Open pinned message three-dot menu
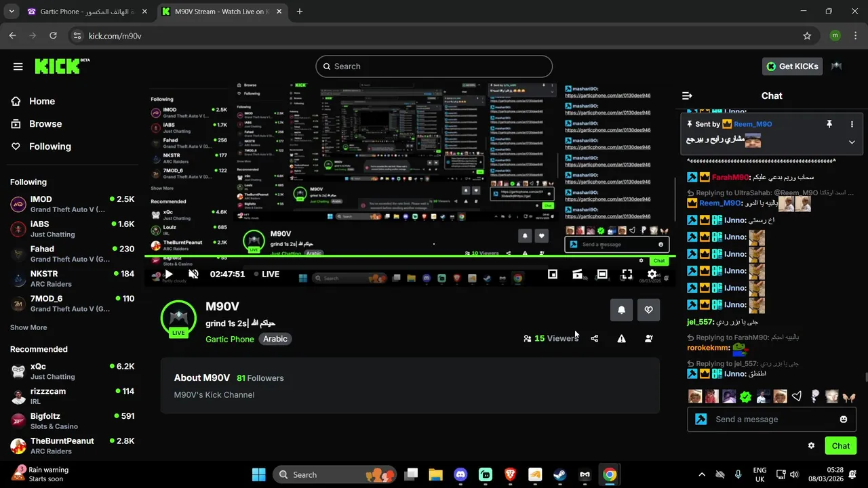 pos(852,124)
